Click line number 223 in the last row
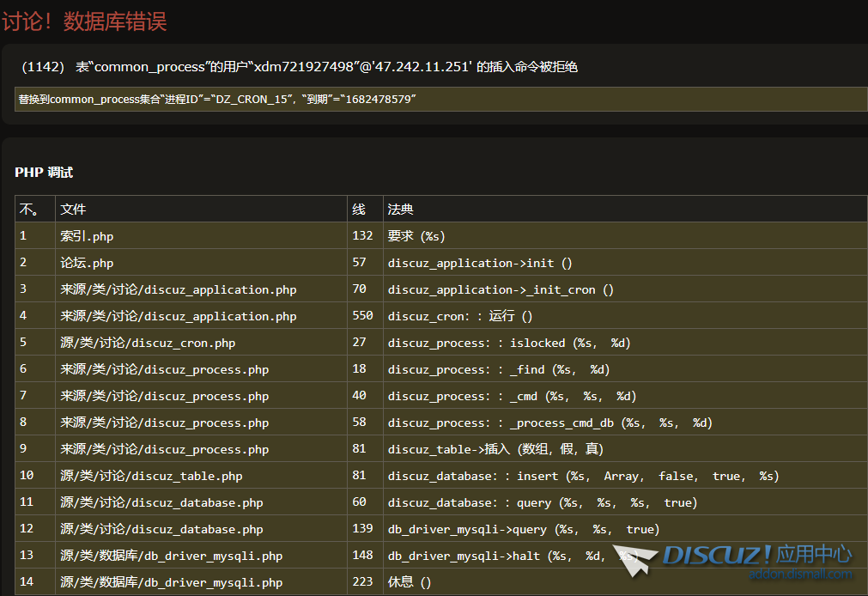Viewport: 868px width, 596px height. (361, 582)
